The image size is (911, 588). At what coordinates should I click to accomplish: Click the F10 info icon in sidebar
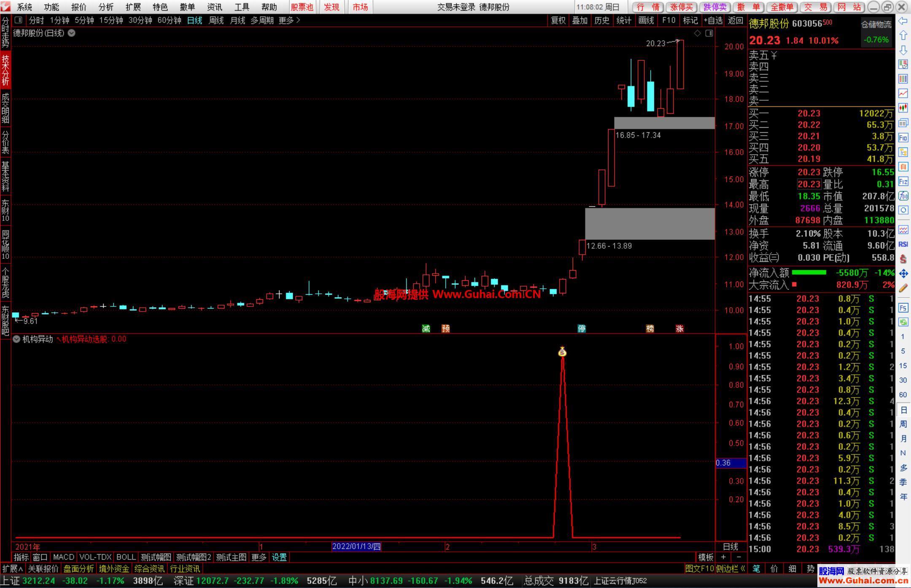click(x=903, y=137)
